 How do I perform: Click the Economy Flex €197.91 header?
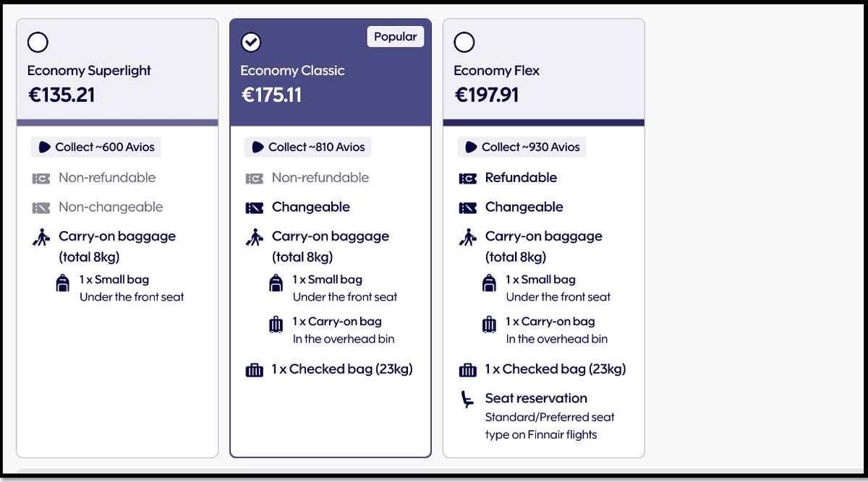click(x=487, y=95)
